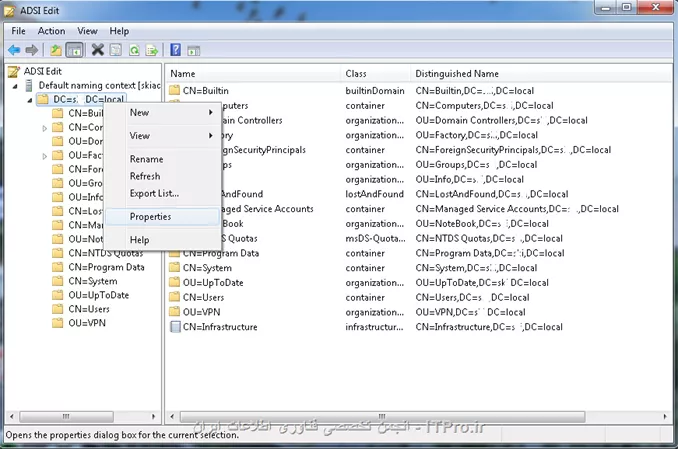Choose Export List... from the context menu
This screenshot has height=449, width=678.
[163, 193]
